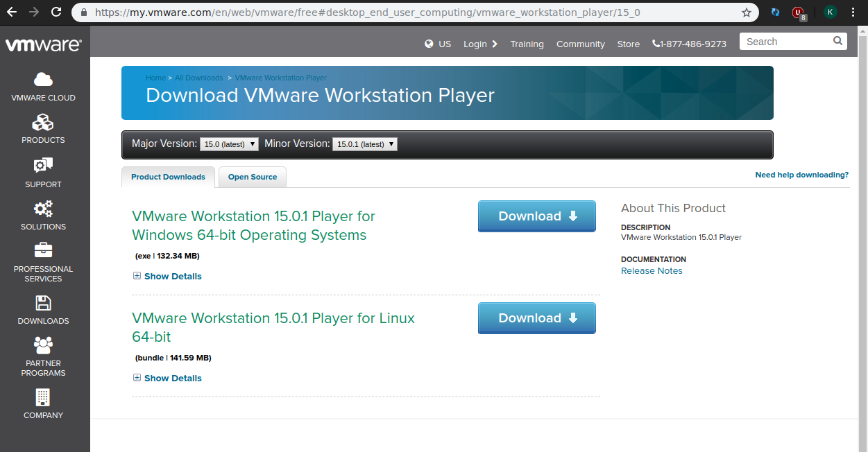Click the uBlock extension icon
This screenshot has height=452, width=868.
[799, 12]
